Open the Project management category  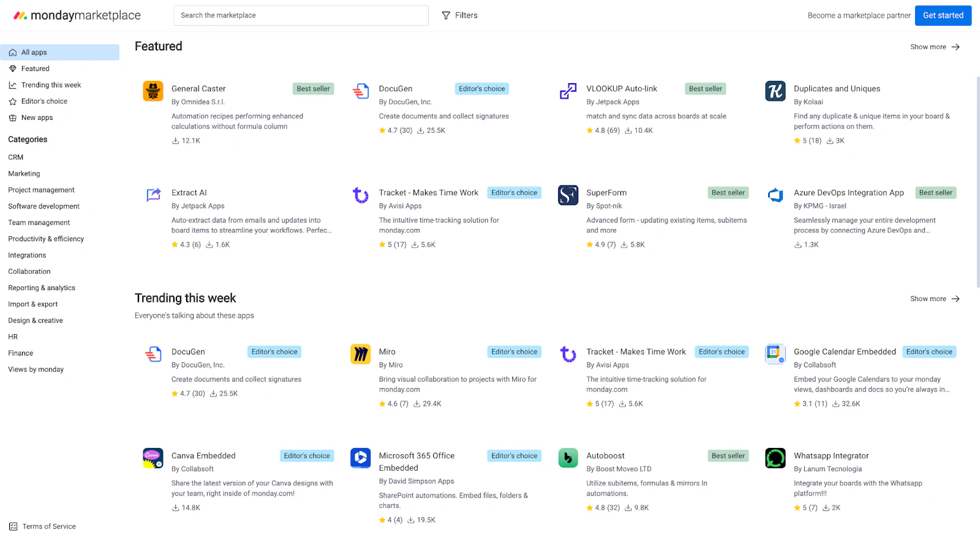click(41, 190)
